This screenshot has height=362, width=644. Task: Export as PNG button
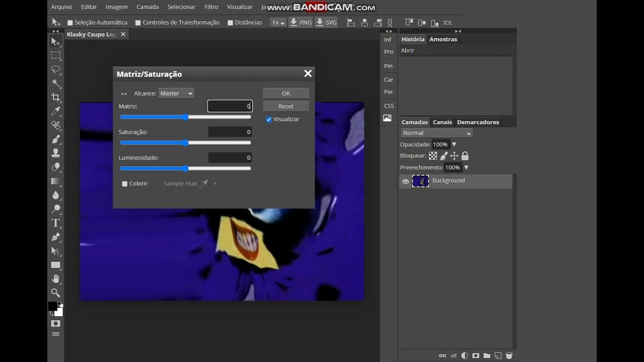(301, 23)
